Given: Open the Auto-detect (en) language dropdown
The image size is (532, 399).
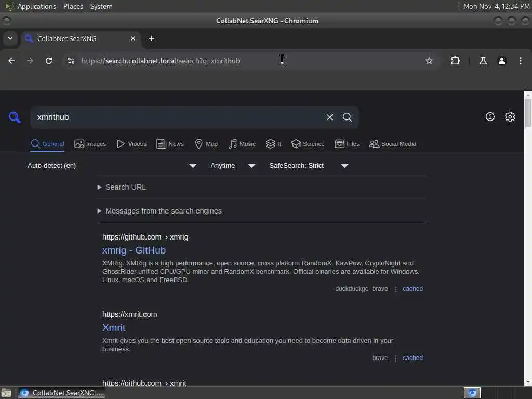Looking at the screenshot, I should [x=112, y=166].
